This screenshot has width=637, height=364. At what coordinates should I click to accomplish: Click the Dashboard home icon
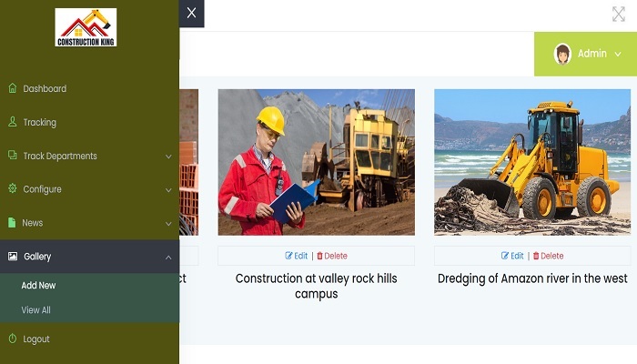click(13, 88)
